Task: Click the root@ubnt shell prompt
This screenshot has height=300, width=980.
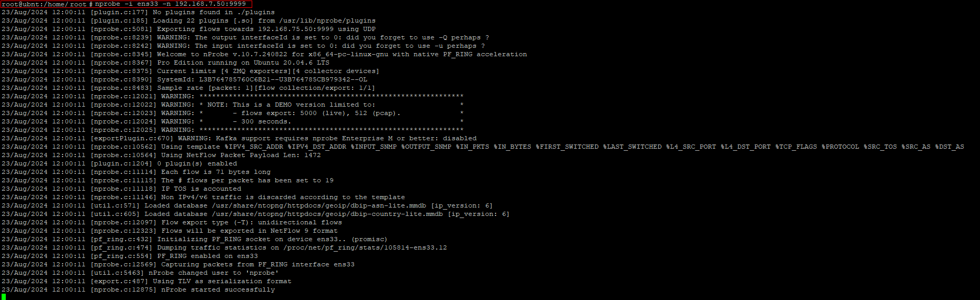Action: (47, 4)
